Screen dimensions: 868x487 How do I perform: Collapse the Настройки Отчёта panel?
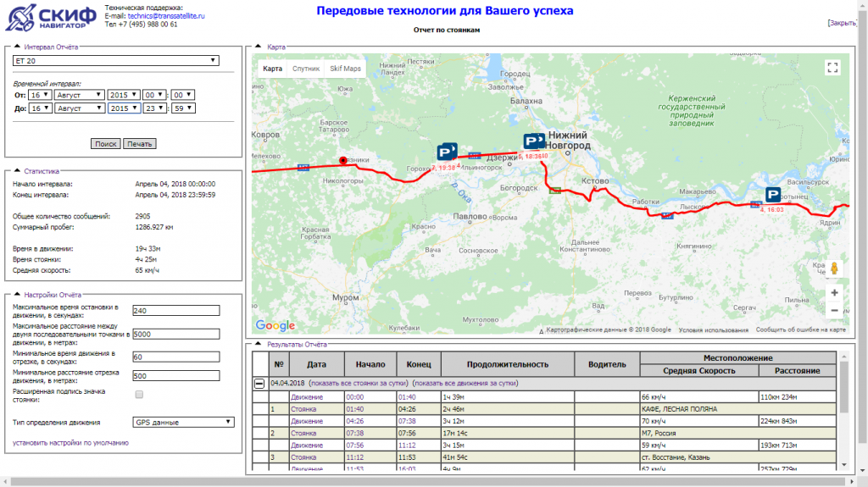(17, 295)
